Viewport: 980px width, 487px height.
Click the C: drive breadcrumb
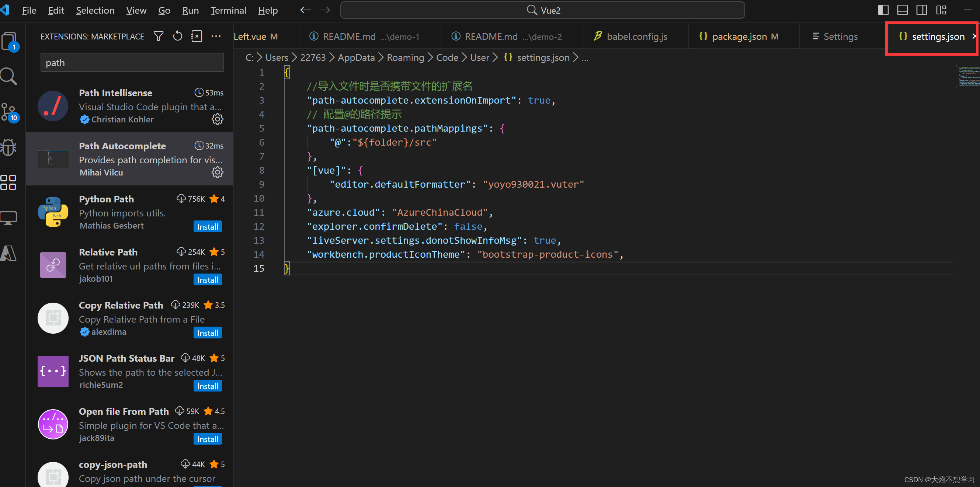pyautogui.click(x=249, y=58)
